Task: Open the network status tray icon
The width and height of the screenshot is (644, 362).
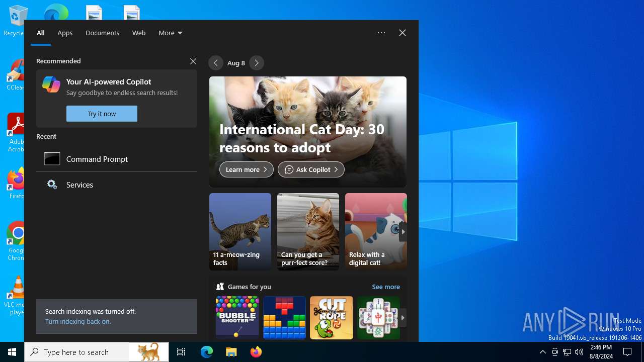Action: tap(567, 352)
